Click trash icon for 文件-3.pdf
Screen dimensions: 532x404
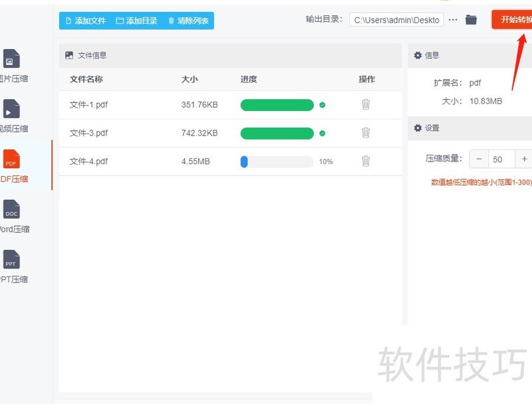(366, 133)
